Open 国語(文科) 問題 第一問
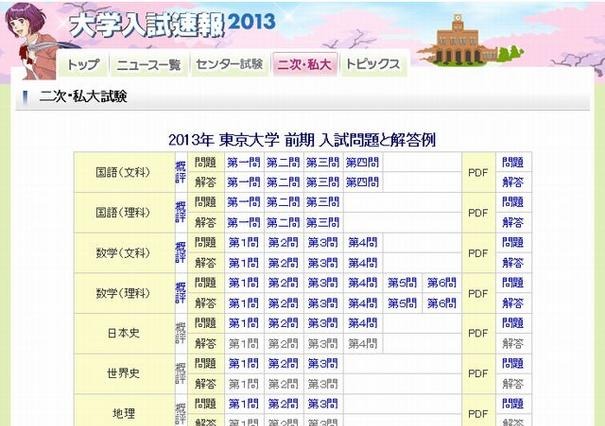 (x=243, y=162)
